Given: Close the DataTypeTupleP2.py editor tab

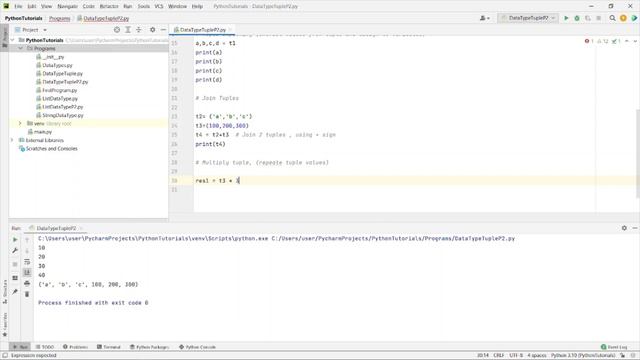Looking at the screenshot, I should coord(230,30).
